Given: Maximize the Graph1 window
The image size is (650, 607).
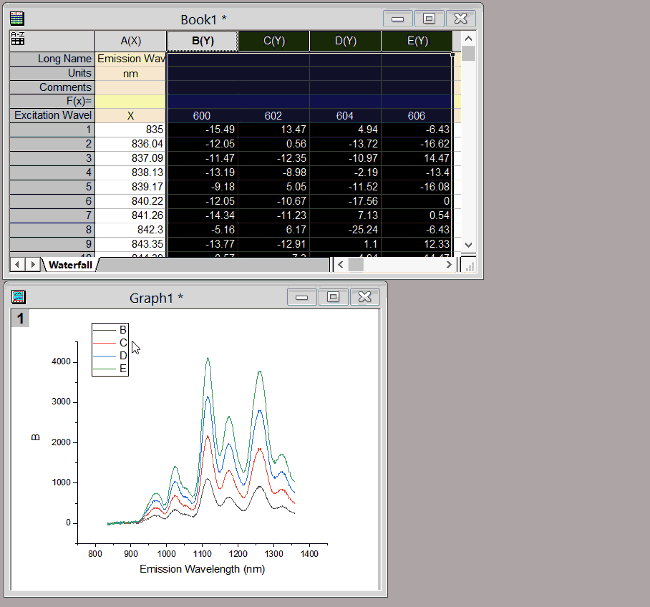Looking at the screenshot, I should click(x=334, y=297).
